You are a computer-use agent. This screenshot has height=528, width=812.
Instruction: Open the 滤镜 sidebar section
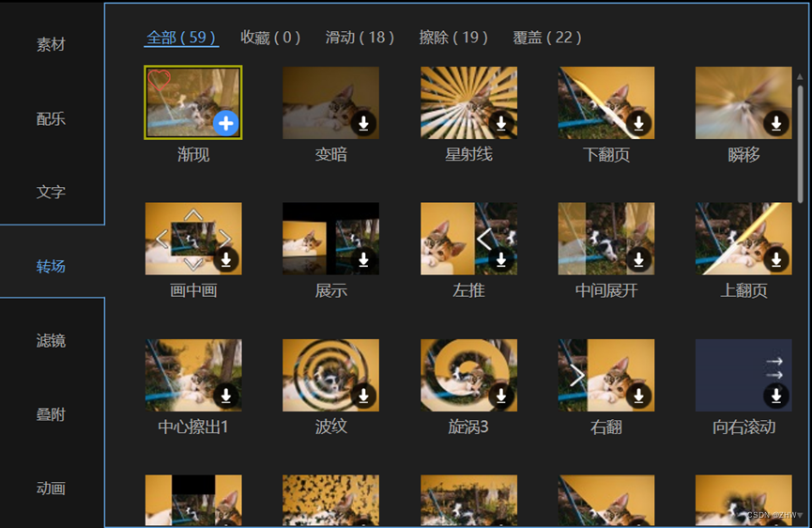point(51,340)
